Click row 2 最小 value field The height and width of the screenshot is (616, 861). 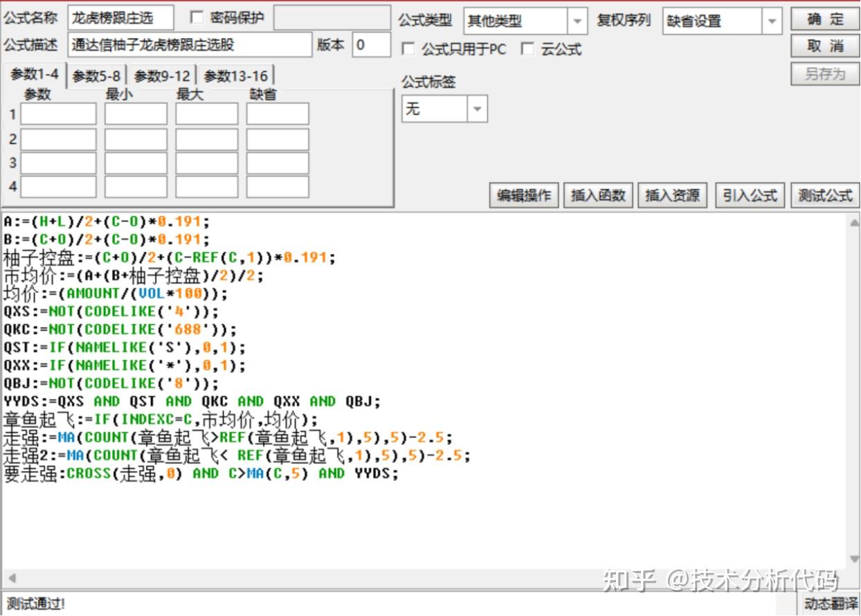coord(136,139)
